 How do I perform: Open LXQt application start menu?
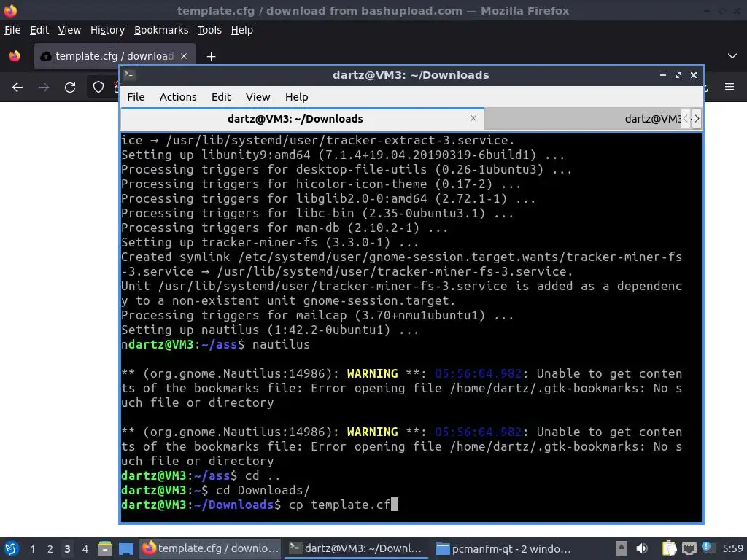coord(12,548)
